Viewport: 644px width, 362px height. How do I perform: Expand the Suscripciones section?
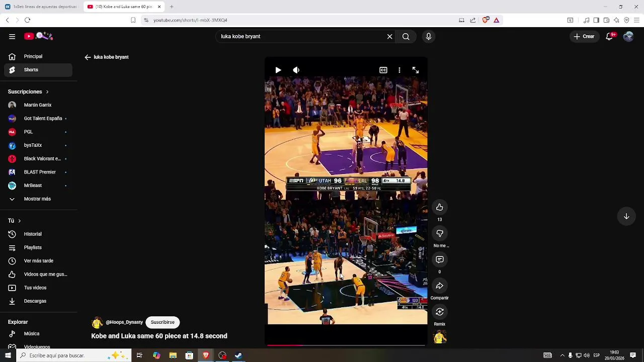pyautogui.click(x=28, y=92)
